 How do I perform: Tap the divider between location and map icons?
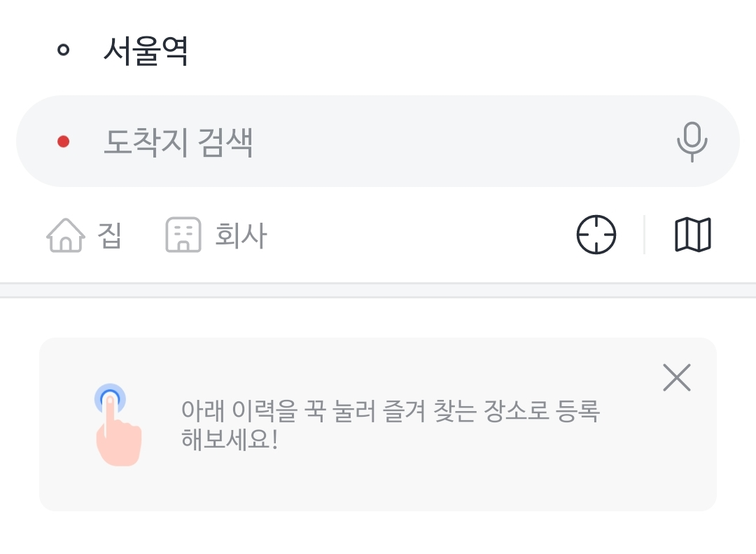(644, 235)
